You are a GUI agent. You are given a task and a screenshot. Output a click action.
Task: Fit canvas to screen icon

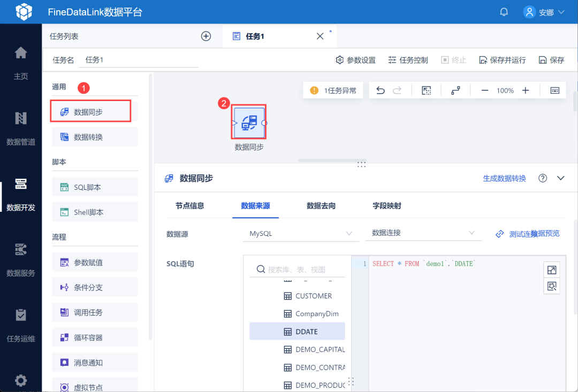(427, 90)
